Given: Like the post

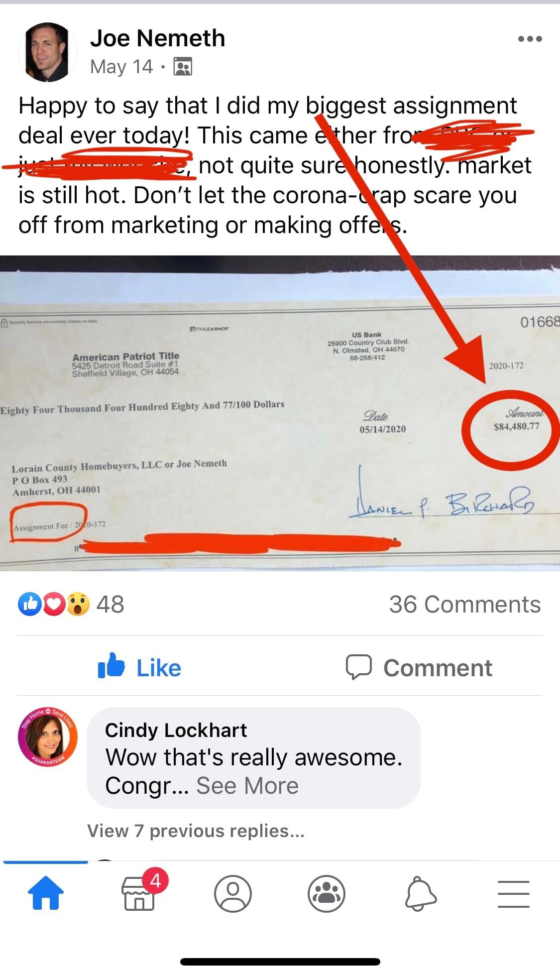Looking at the screenshot, I should [x=139, y=667].
